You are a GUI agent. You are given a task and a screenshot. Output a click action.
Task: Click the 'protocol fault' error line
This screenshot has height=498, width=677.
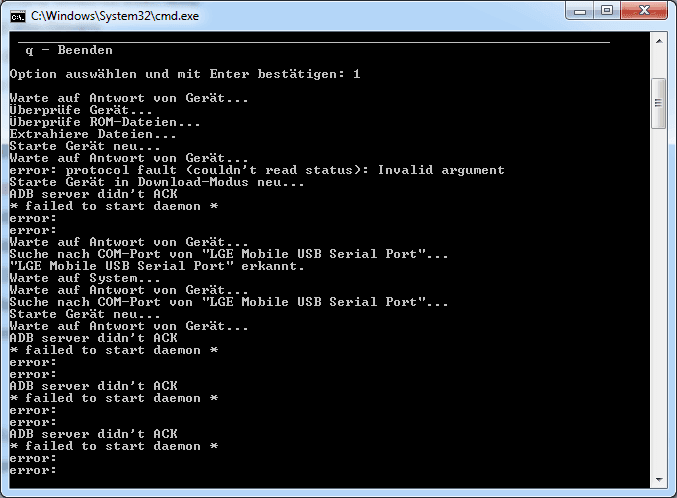pyautogui.click(x=257, y=170)
